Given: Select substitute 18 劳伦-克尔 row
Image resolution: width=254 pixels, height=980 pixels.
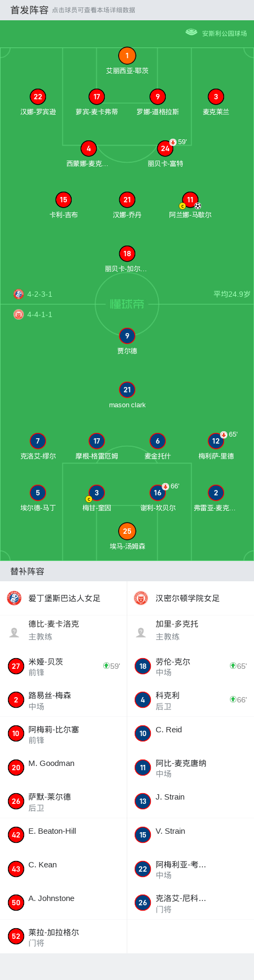Looking at the screenshot, I should coord(190,666).
